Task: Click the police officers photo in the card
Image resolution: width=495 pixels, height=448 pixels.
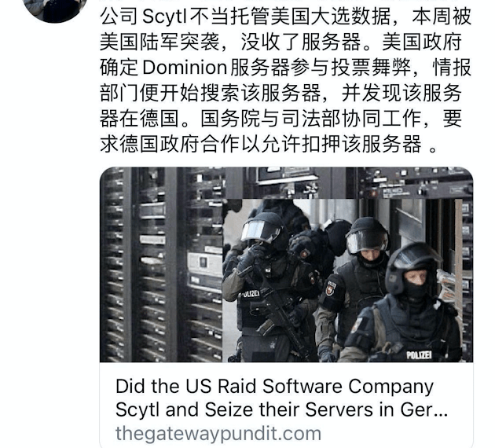Action: (x=342, y=281)
